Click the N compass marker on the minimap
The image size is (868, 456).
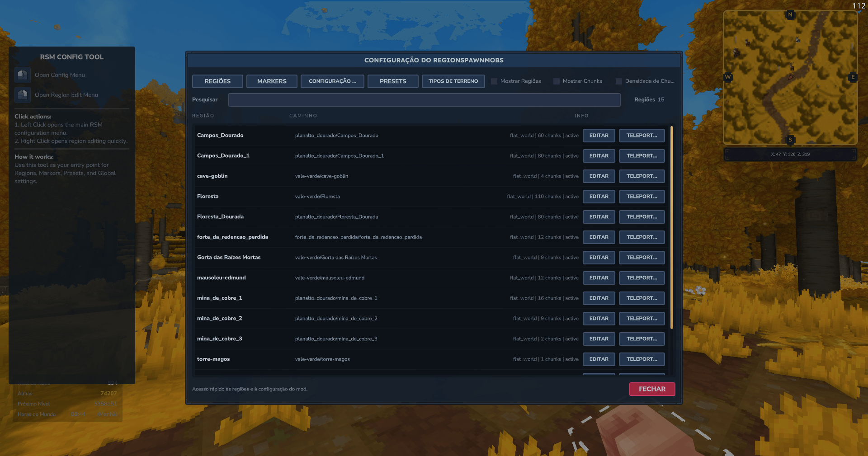coord(790,14)
